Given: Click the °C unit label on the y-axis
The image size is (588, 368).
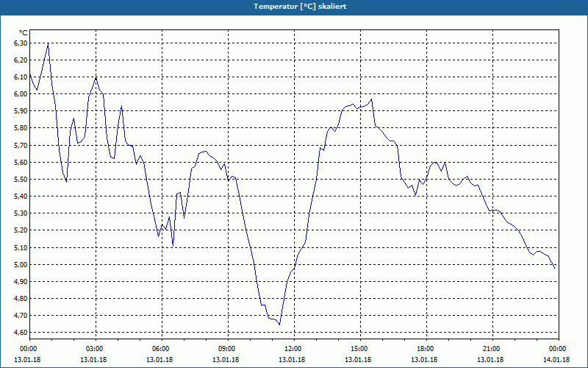Looking at the screenshot, I should pyautogui.click(x=23, y=33).
